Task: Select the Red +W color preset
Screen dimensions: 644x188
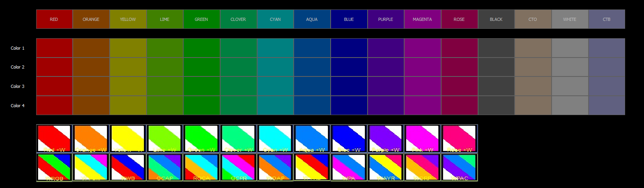Action: point(54,138)
